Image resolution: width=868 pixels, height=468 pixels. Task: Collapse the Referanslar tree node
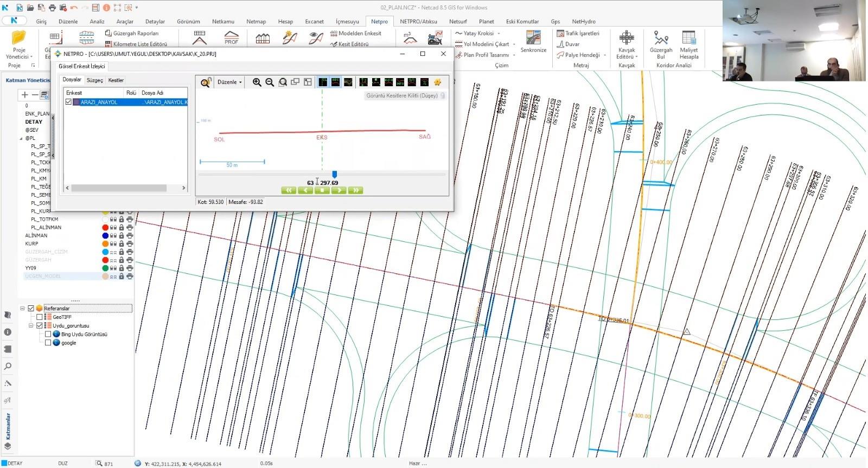[x=22, y=308]
